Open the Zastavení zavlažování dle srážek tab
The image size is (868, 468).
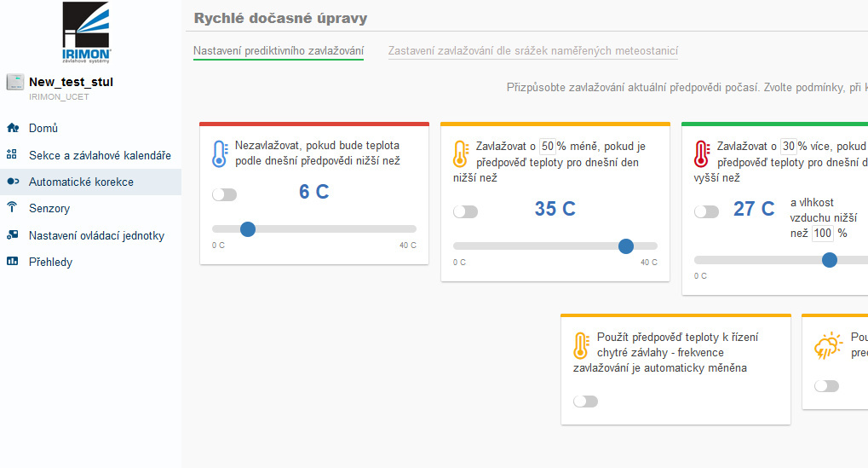coord(533,51)
